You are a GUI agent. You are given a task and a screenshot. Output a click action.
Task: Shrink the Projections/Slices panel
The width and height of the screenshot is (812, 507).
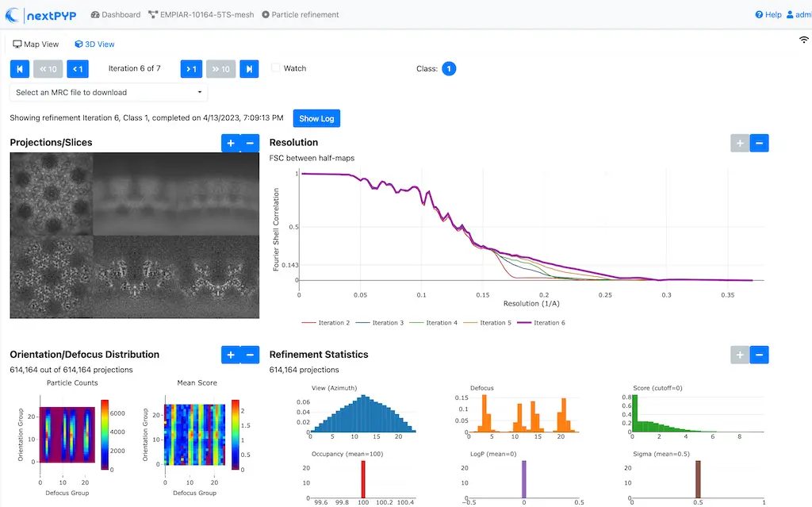[250, 143]
